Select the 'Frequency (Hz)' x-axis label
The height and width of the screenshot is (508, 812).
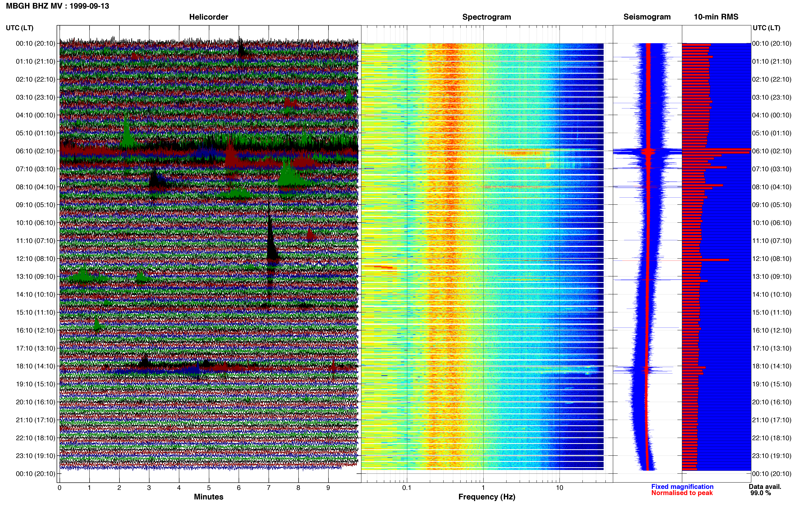tap(487, 497)
